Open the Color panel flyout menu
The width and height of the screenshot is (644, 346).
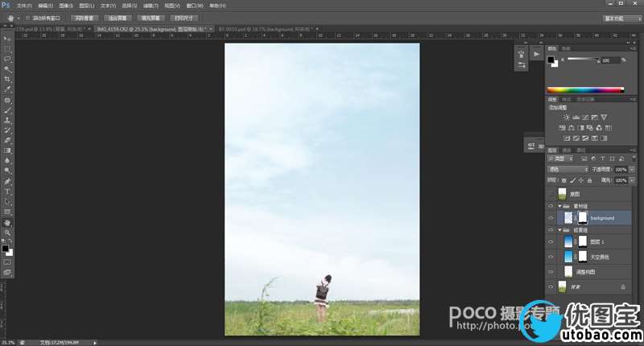(x=633, y=48)
